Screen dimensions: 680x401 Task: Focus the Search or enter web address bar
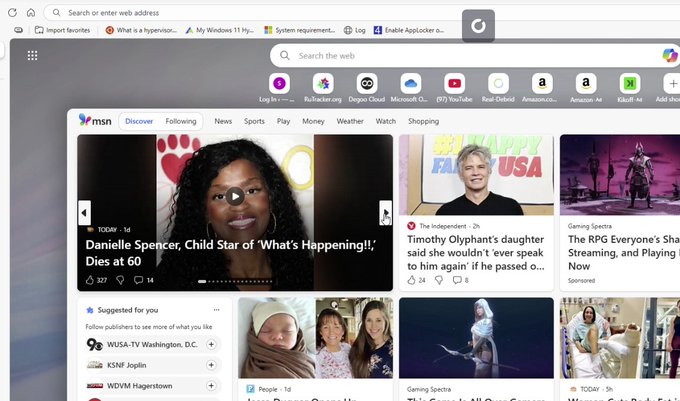[x=362, y=13]
